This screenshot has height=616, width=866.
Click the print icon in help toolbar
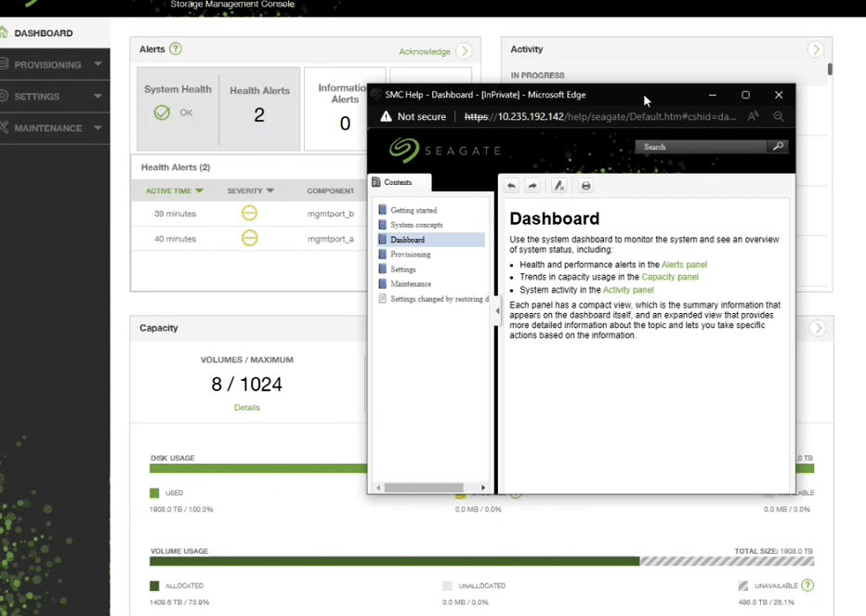click(x=586, y=186)
